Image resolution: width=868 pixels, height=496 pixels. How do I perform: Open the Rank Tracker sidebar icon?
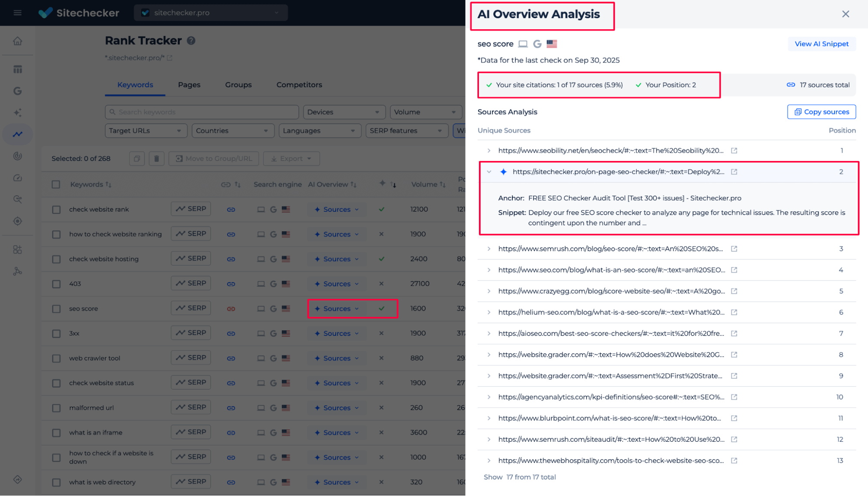[x=17, y=134]
